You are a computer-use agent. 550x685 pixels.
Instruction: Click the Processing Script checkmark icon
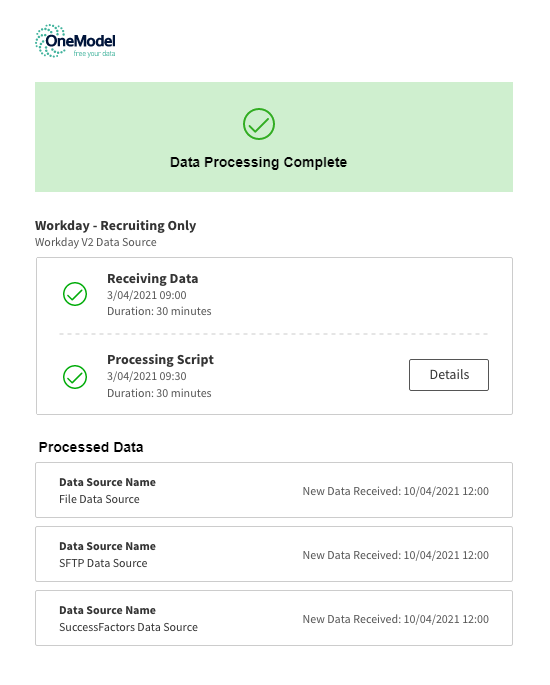(75, 377)
